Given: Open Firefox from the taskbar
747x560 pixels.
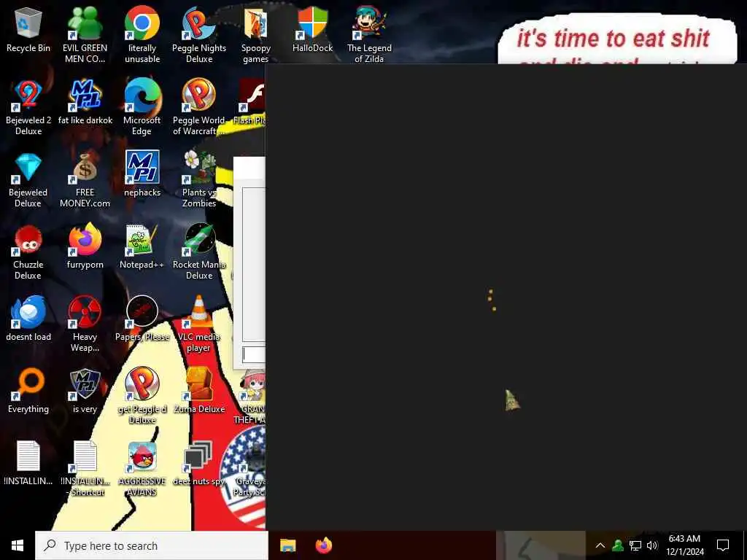Looking at the screenshot, I should click(x=323, y=545).
